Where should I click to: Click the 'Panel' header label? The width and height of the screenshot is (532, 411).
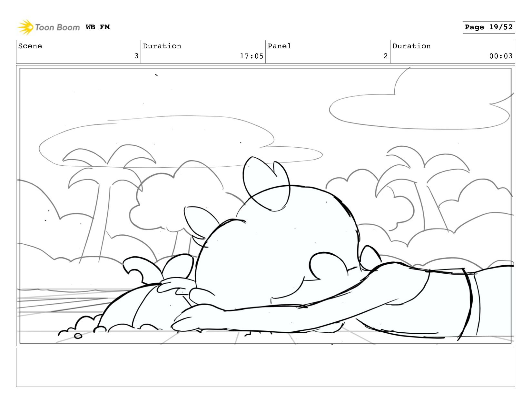[x=280, y=46]
